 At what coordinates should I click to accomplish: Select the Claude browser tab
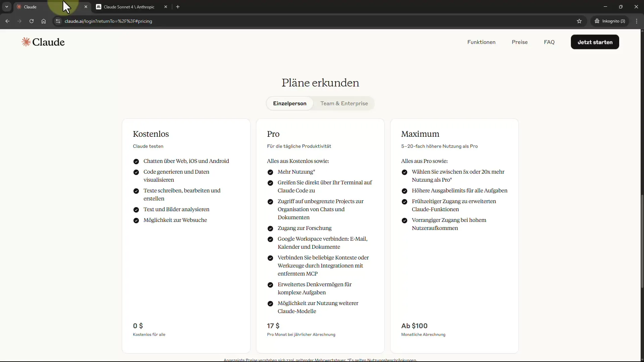coord(52,7)
